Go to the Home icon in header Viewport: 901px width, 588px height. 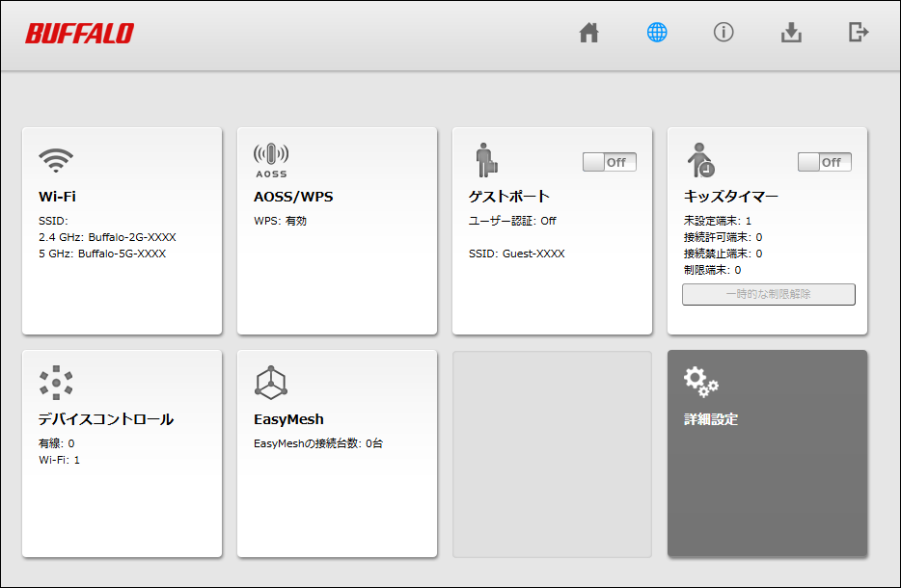click(x=589, y=32)
